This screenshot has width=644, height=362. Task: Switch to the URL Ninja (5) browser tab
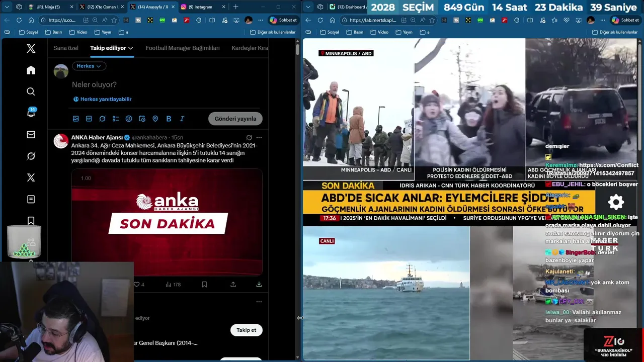click(51, 7)
